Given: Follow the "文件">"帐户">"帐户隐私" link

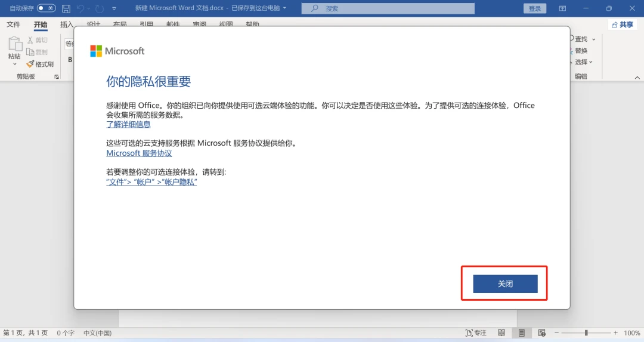Looking at the screenshot, I should click(x=151, y=181).
